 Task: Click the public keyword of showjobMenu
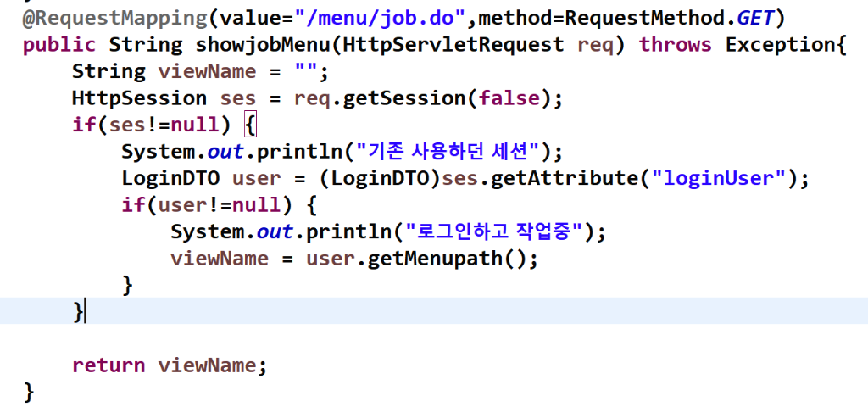pos(59,46)
